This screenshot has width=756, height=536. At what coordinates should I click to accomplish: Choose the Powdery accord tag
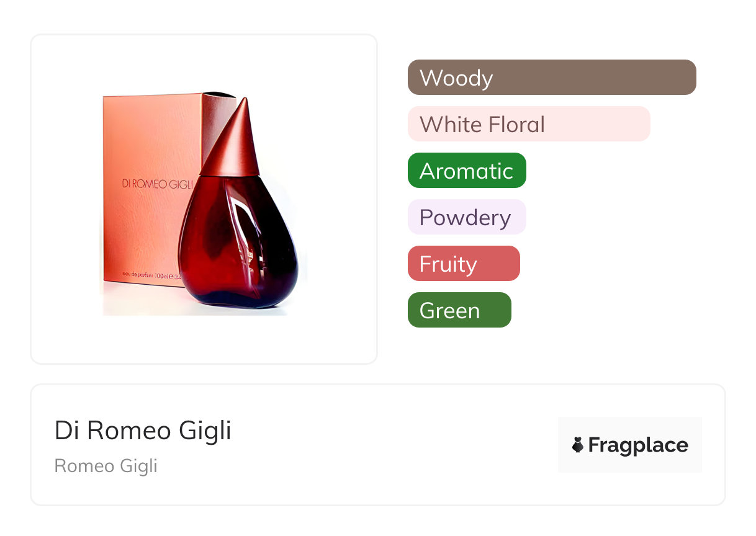(466, 217)
